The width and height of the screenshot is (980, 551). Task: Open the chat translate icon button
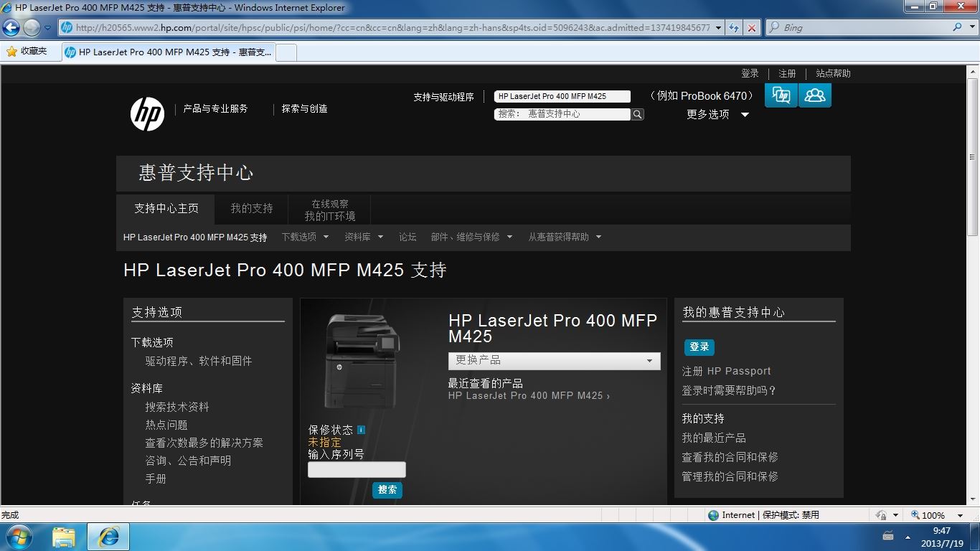pyautogui.click(x=781, y=95)
